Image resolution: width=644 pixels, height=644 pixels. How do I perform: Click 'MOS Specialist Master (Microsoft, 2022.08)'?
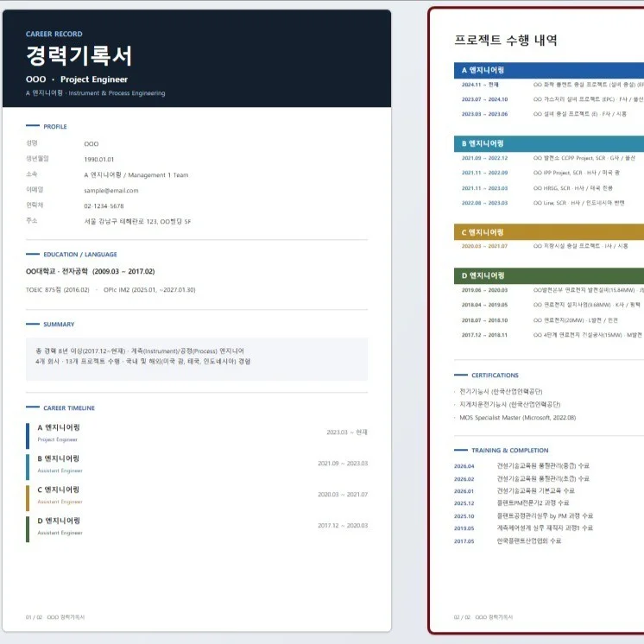point(517,418)
